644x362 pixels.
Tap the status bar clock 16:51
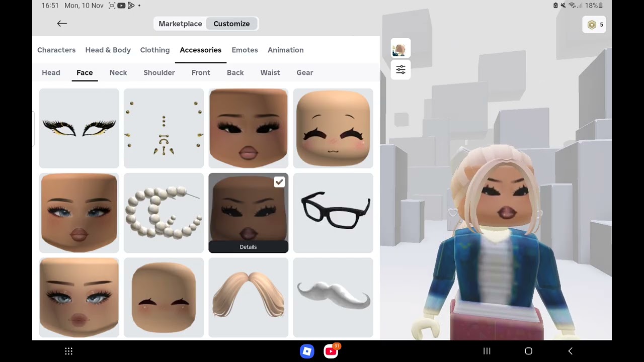coord(50,6)
